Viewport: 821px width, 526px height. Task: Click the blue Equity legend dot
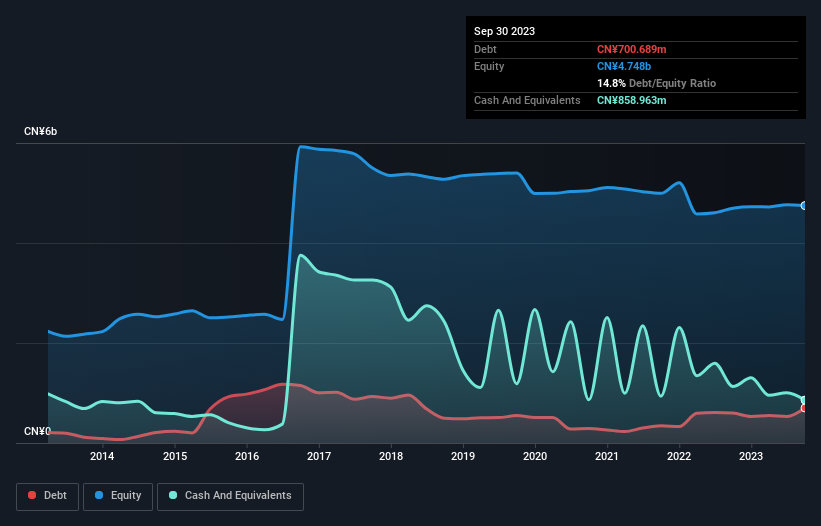99,495
